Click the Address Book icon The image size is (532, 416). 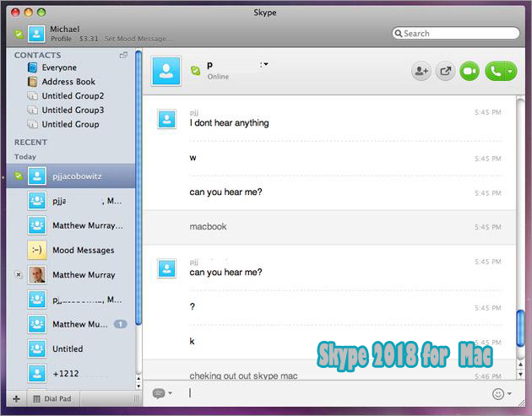[x=32, y=82]
